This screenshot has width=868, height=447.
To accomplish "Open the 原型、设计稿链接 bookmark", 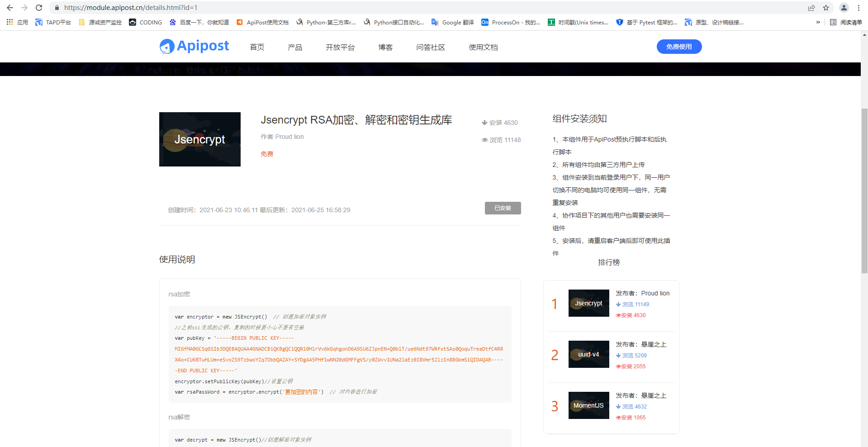I will [x=714, y=22].
